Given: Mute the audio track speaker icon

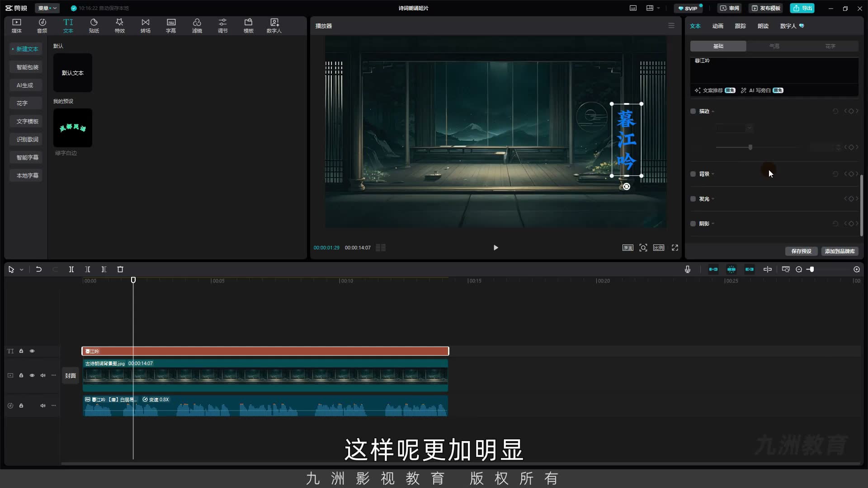Looking at the screenshot, I should point(43,406).
